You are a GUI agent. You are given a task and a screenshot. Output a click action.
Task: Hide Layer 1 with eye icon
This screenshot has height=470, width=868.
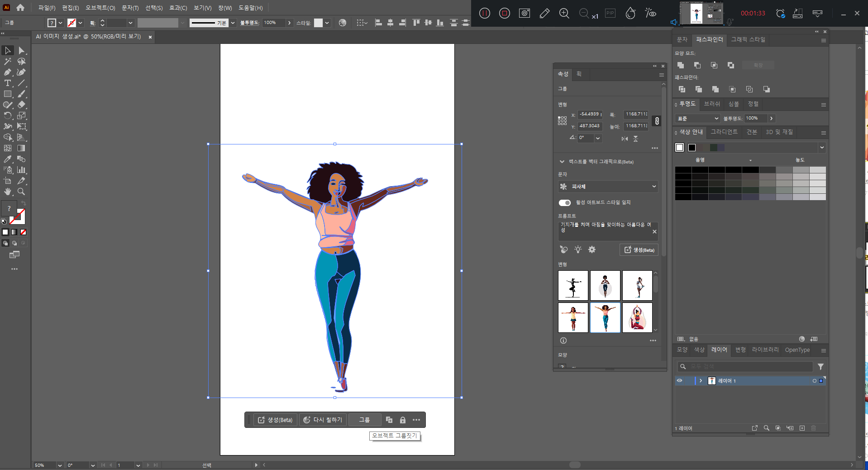click(679, 381)
